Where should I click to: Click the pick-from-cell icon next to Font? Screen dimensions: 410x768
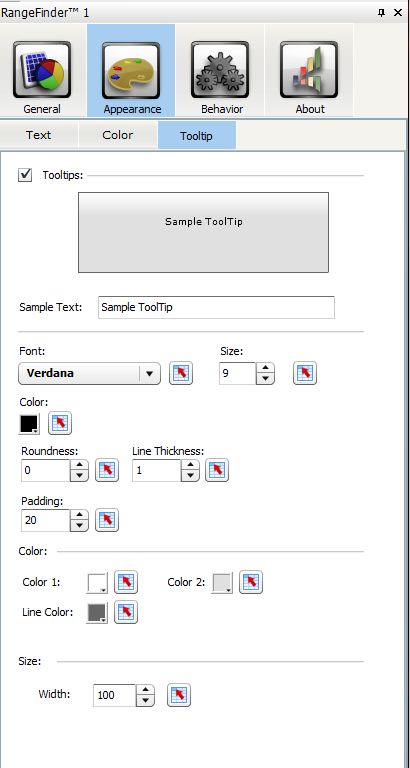click(181, 374)
